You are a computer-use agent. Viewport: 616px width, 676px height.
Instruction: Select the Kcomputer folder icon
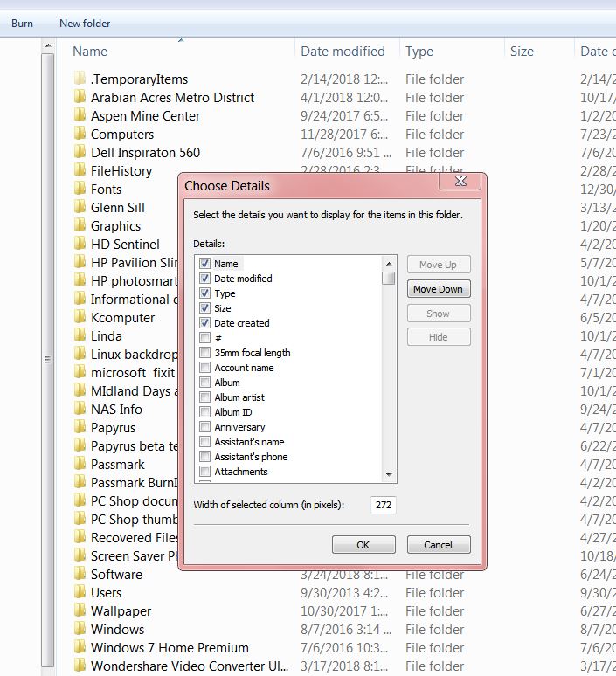(80, 317)
